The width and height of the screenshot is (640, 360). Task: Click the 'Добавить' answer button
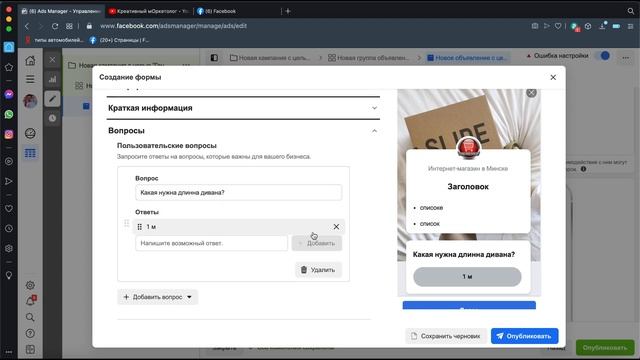(317, 243)
